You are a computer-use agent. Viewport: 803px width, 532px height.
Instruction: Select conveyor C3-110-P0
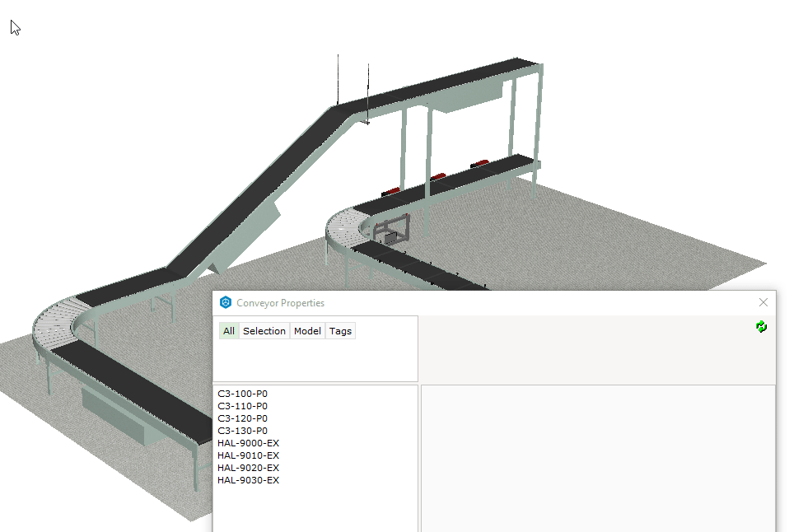point(241,405)
